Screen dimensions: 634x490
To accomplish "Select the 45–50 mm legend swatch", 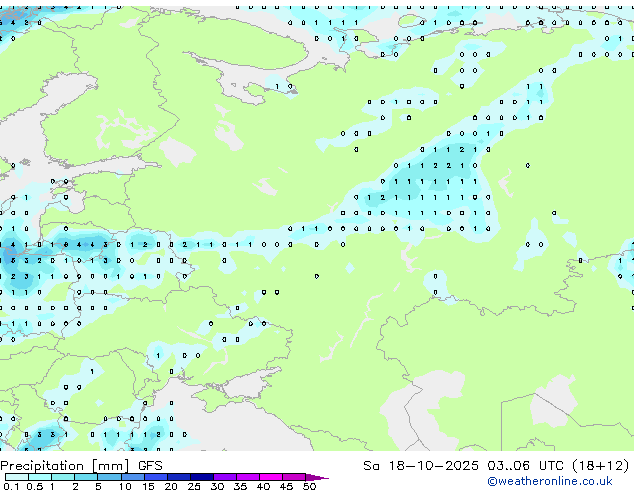I will click(x=294, y=477).
